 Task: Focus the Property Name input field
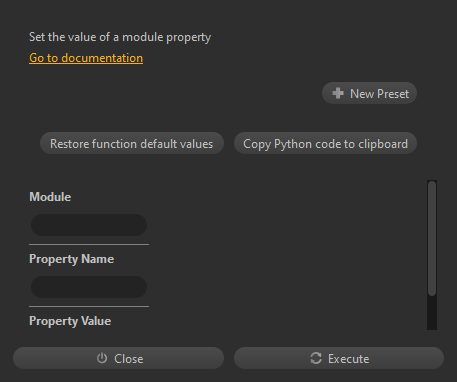[89, 287]
